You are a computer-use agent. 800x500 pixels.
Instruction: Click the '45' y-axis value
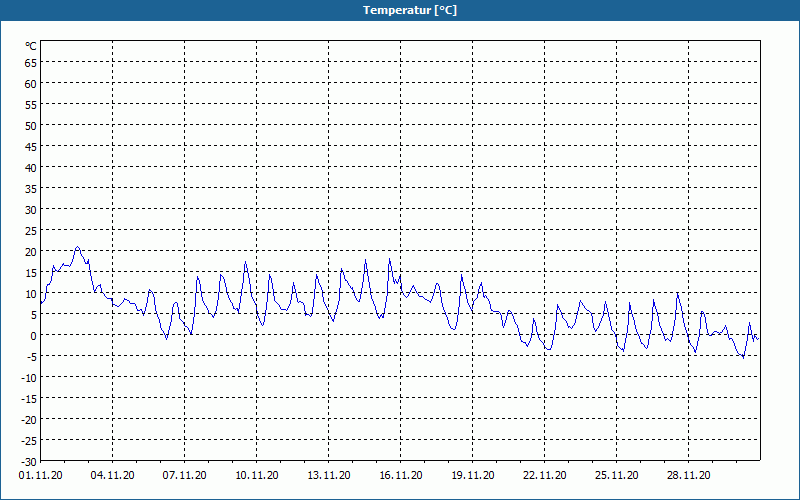pos(31,147)
